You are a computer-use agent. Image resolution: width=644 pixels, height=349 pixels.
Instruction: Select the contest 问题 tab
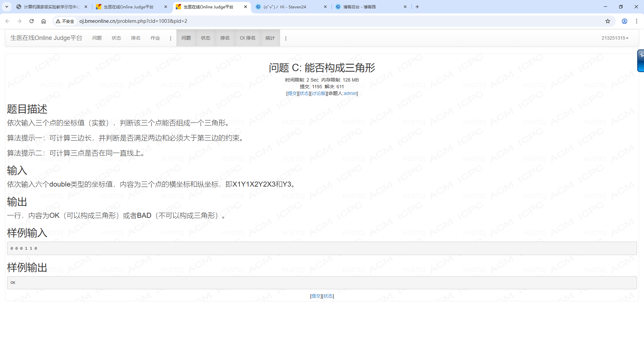coord(186,38)
